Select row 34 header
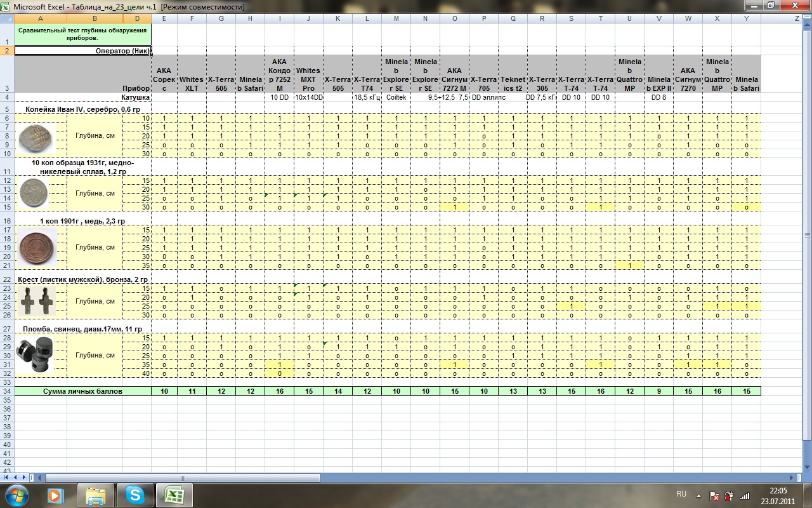Image resolution: width=812 pixels, height=508 pixels. coord(7,391)
